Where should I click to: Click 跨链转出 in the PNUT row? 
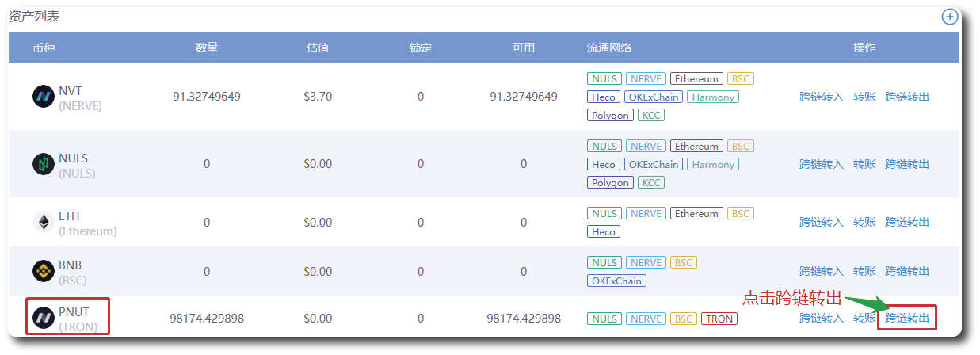point(907,319)
